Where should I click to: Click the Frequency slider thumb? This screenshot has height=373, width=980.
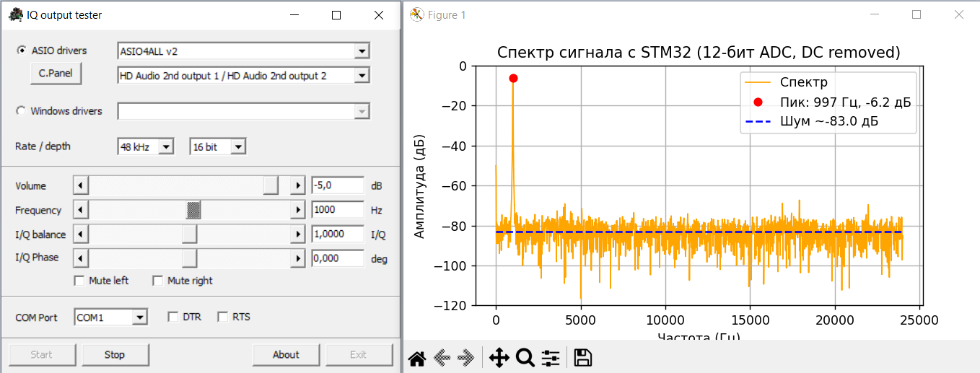pos(193,211)
